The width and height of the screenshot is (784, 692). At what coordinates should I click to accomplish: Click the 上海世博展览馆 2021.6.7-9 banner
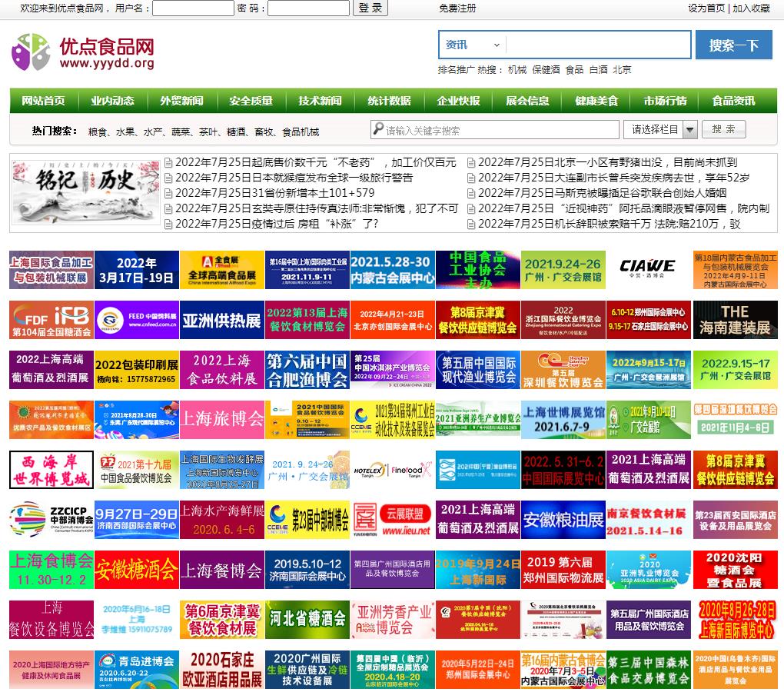563,420
